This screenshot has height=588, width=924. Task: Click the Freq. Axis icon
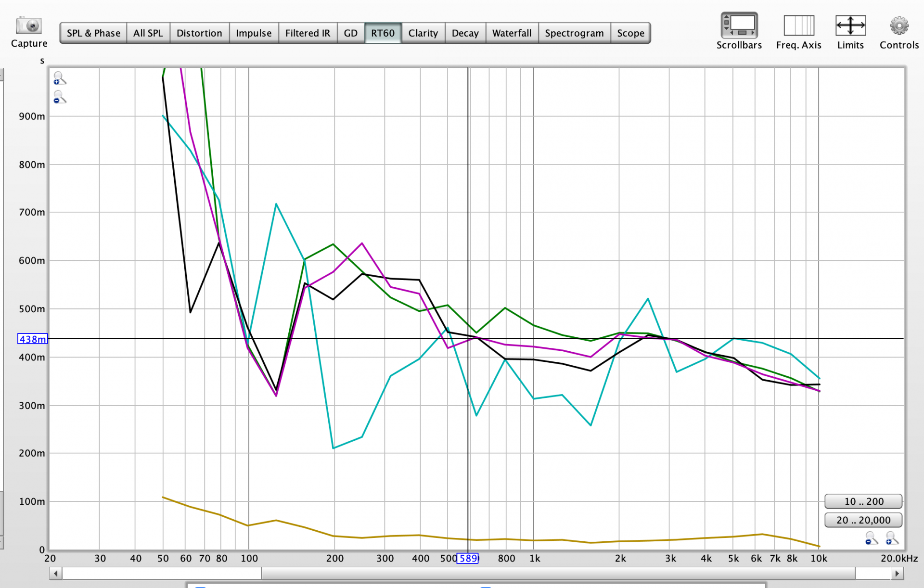(x=798, y=26)
